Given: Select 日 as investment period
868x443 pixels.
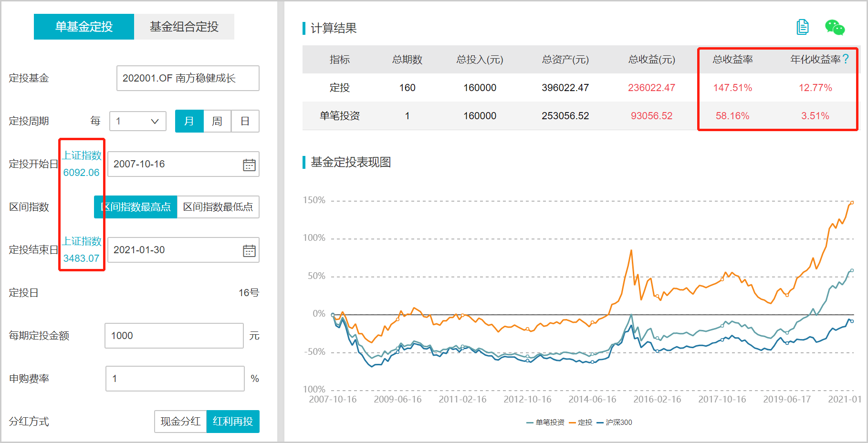Looking at the screenshot, I should pyautogui.click(x=245, y=121).
